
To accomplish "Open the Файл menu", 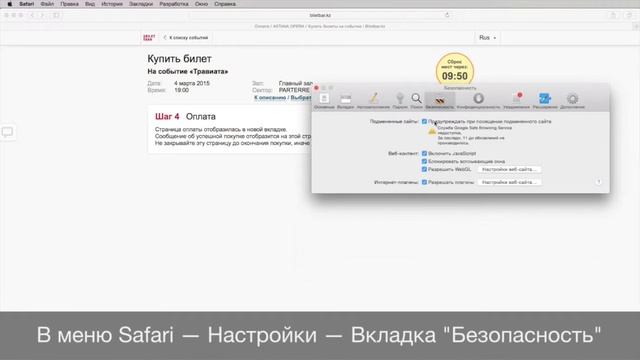I will click(47, 4).
